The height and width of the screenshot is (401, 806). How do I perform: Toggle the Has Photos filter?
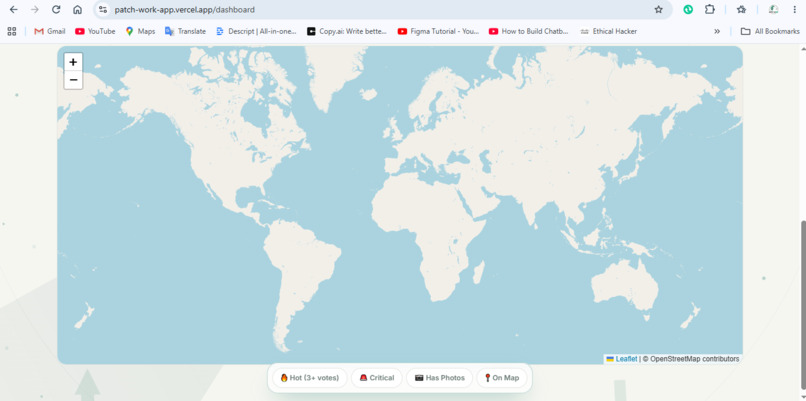pyautogui.click(x=439, y=378)
